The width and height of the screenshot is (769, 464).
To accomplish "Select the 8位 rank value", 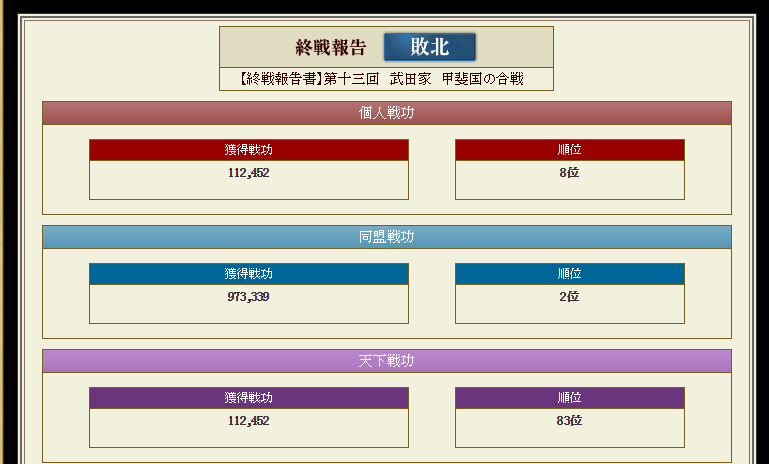I will (x=569, y=173).
